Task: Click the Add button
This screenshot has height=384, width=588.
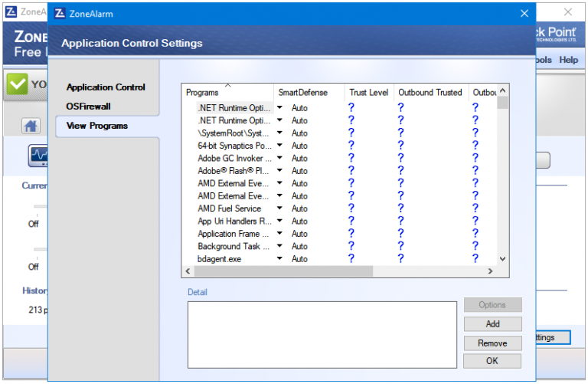Action: tap(492, 324)
